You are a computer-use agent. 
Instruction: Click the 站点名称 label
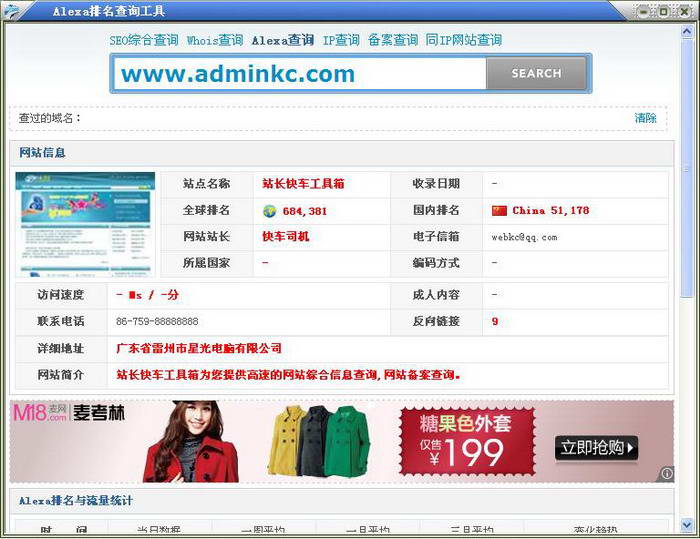click(x=206, y=184)
